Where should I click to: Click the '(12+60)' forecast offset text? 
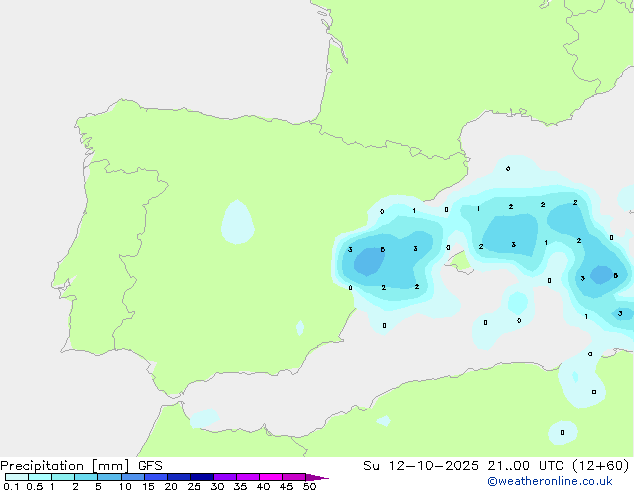(x=601, y=466)
